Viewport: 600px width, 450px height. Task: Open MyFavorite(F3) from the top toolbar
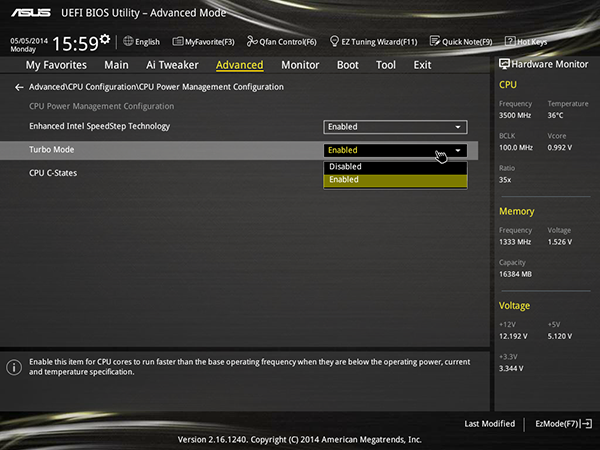coord(204,42)
